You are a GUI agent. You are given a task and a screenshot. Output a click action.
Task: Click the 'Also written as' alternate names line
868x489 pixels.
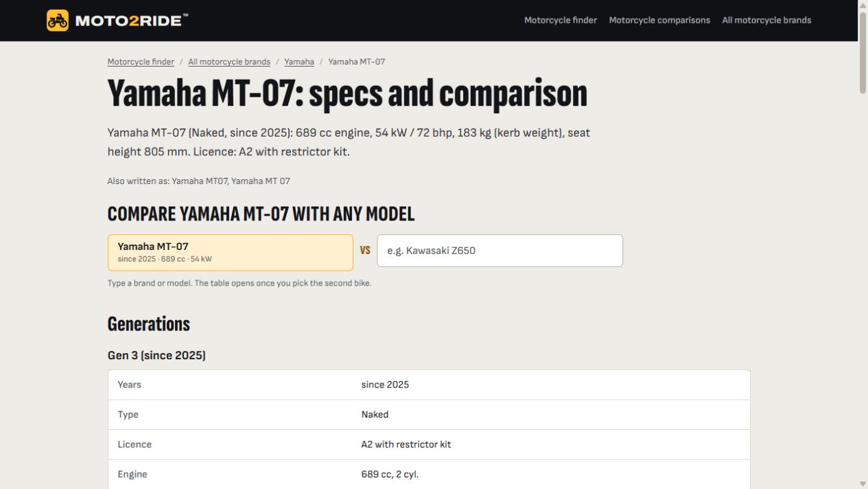(198, 181)
